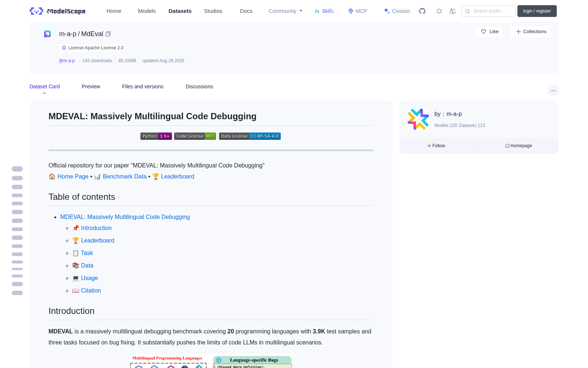Viewport: 588px width, 368px height.
Task: Click the MCP diamond icon
Action: coord(351,11)
